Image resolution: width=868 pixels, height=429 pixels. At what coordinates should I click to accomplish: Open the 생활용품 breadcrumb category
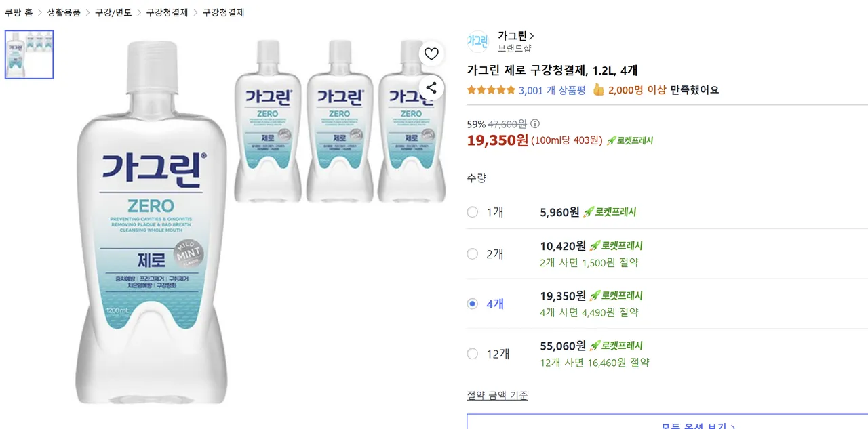[x=64, y=12]
